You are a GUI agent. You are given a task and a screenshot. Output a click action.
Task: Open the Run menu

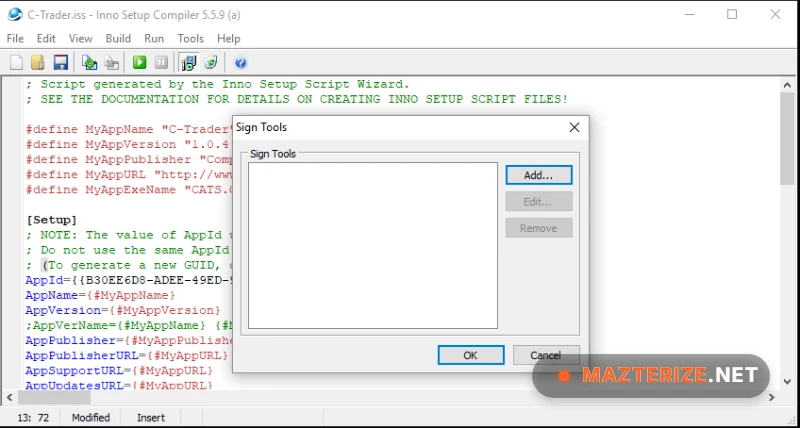pos(154,39)
